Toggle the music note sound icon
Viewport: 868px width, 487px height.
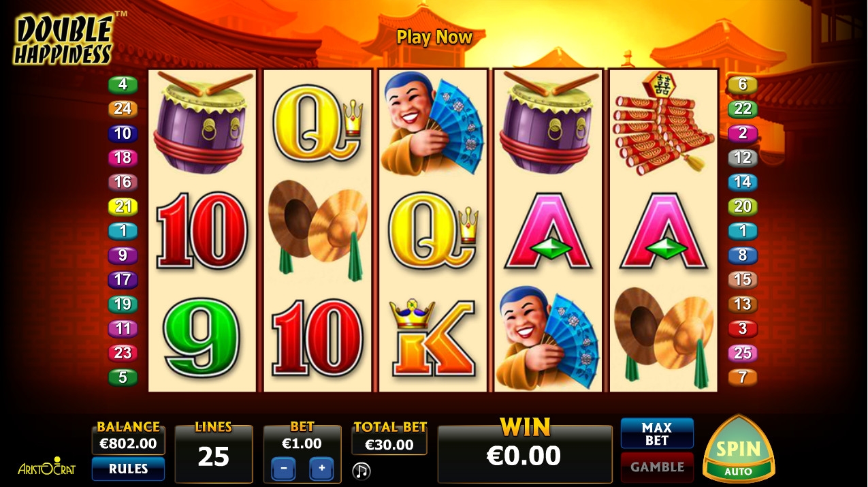[x=361, y=470]
